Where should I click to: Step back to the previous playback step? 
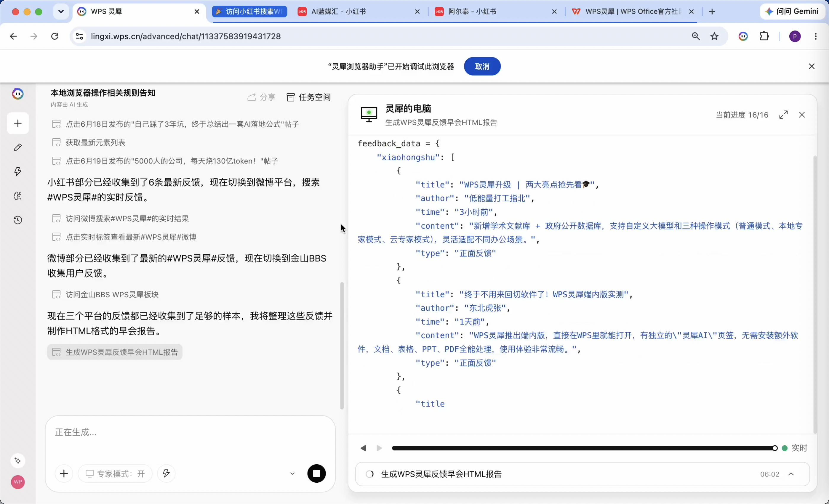[363, 448]
